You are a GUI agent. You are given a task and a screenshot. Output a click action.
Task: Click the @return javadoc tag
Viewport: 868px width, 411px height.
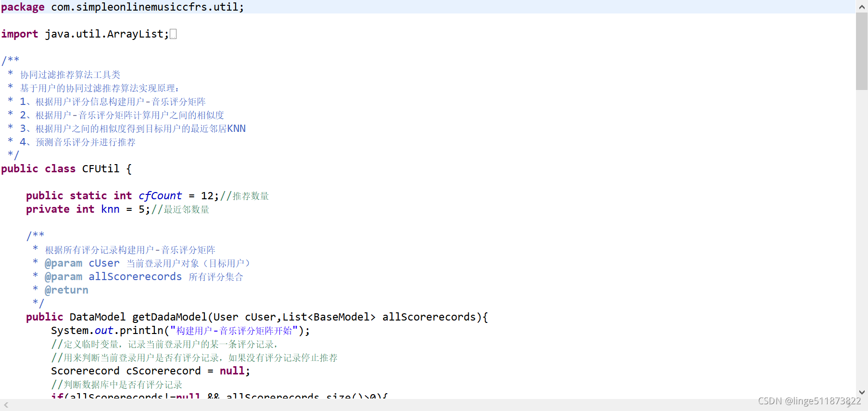66,290
